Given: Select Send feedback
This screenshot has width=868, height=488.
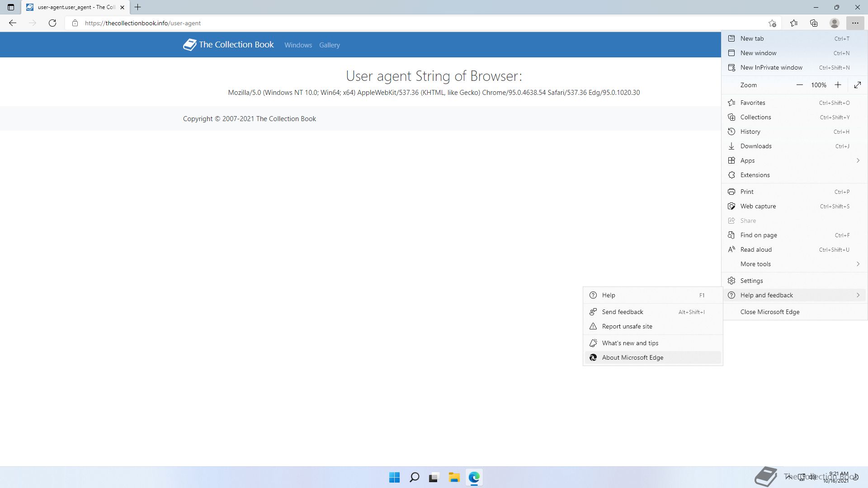Looking at the screenshot, I should pyautogui.click(x=653, y=312).
